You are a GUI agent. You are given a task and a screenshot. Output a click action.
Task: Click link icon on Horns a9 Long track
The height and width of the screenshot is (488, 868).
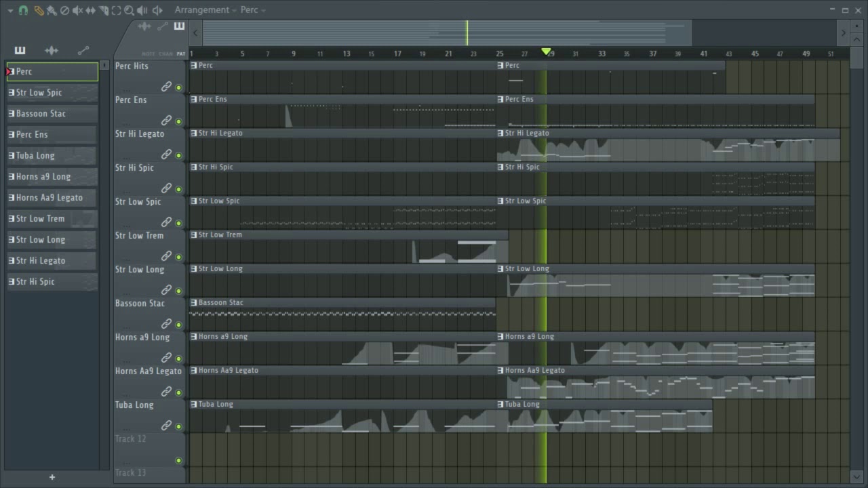166,358
